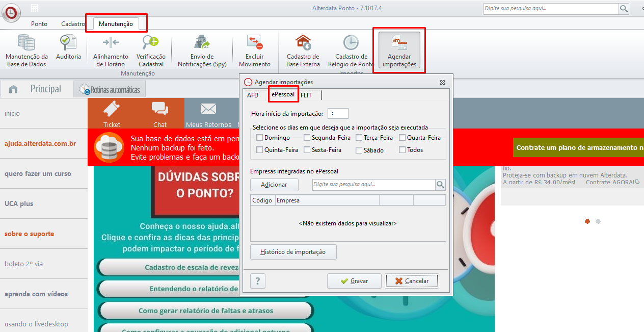
Task: Click the Cancelar button
Action: point(411,281)
